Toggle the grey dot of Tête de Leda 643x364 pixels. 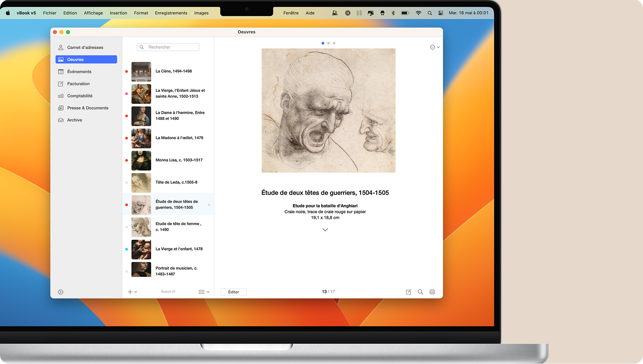click(x=126, y=183)
